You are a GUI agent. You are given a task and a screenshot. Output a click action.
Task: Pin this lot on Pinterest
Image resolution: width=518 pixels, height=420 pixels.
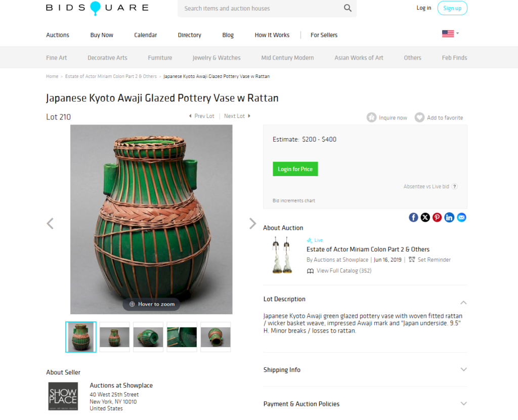pyautogui.click(x=437, y=217)
